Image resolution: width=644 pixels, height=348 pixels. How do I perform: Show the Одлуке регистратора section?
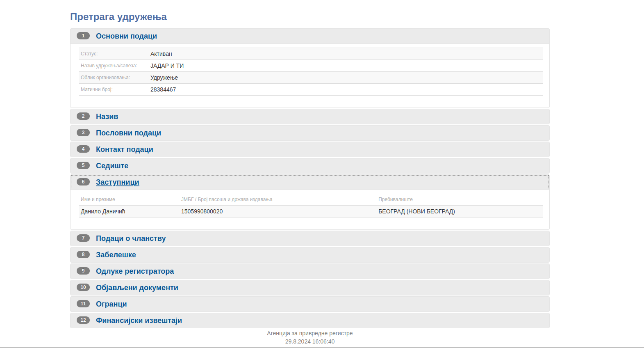click(x=134, y=271)
